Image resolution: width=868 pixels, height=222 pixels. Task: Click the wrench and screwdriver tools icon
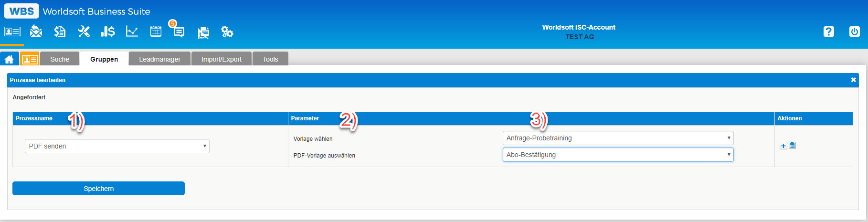click(x=84, y=32)
